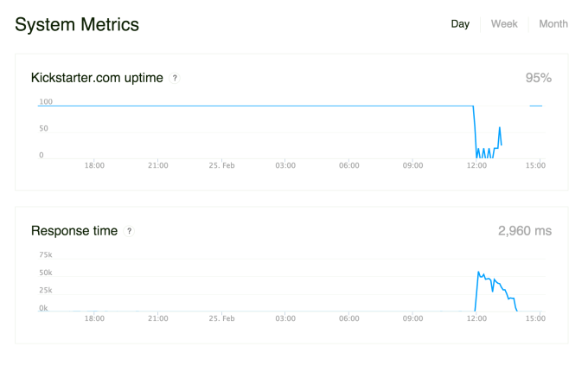Click the 12:00 label on response chart
The width and height of the screenshot is (588, 366).
pyautogui.click(x=476, y=318)
